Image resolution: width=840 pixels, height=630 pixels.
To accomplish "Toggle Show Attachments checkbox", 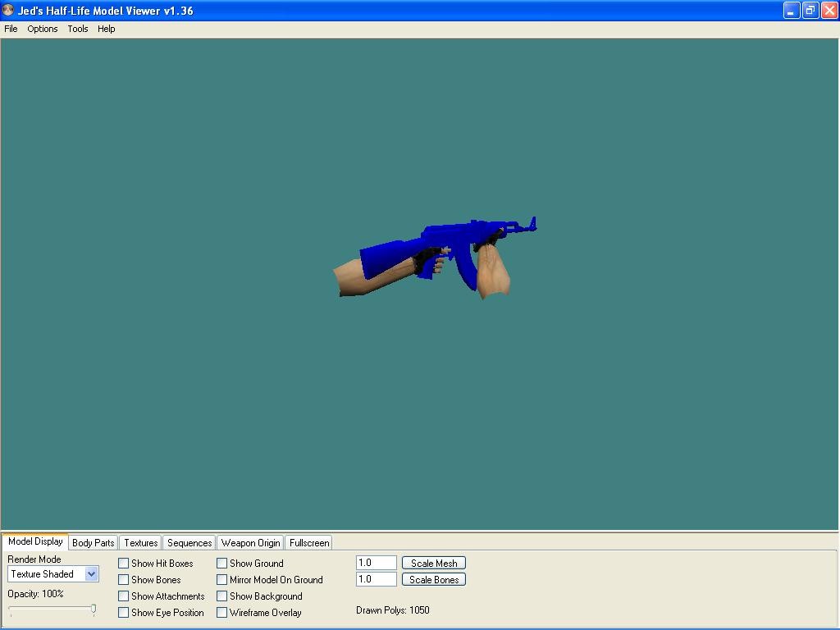I will 123,596.
